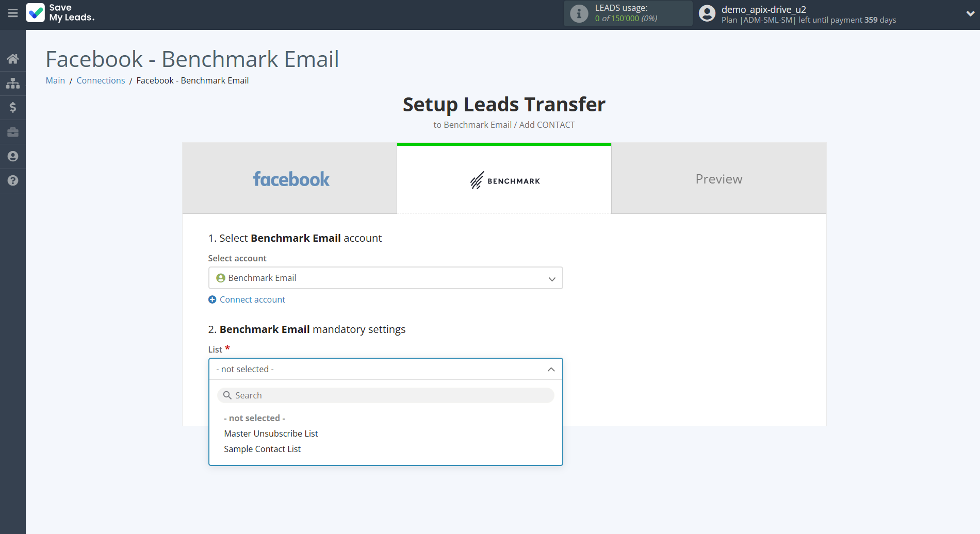Open Connections sitemap icon in sidebar
980x534 pixels.
pyautogui.click(x=13, y=83)
